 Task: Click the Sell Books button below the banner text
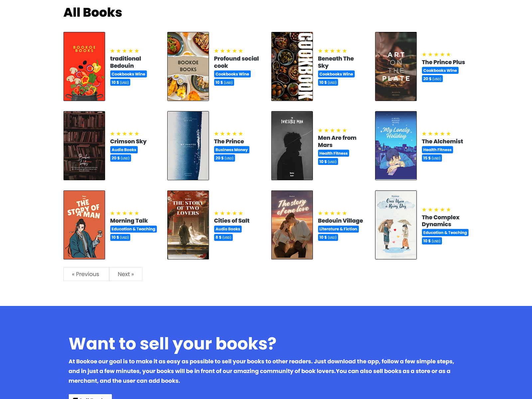(x=90, y=398)
